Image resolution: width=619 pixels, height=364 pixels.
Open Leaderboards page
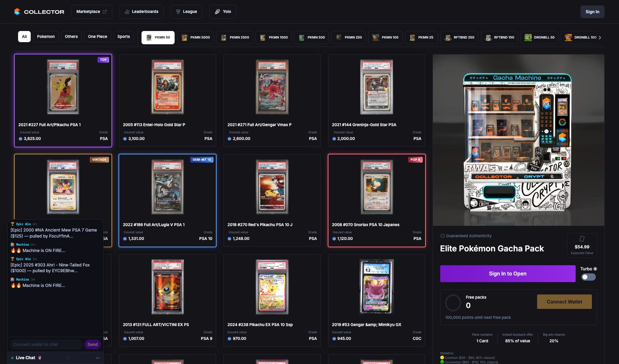tap(141, 12)
